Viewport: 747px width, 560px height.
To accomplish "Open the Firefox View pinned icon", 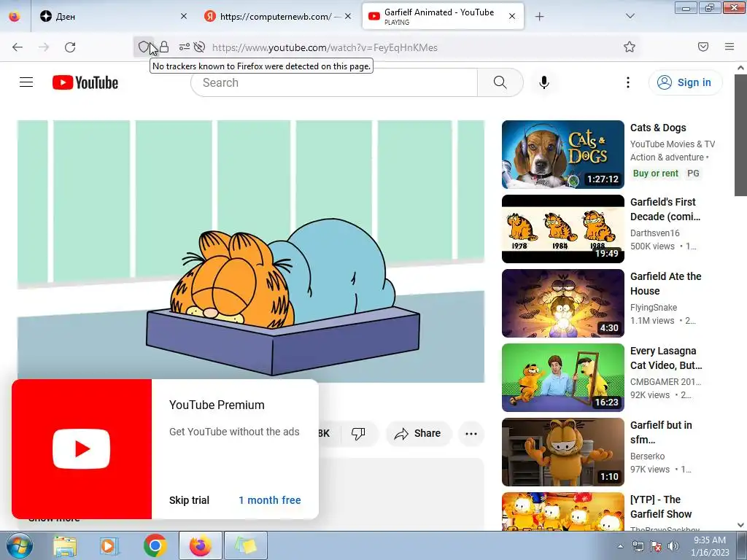I will (x=15, y=16).
